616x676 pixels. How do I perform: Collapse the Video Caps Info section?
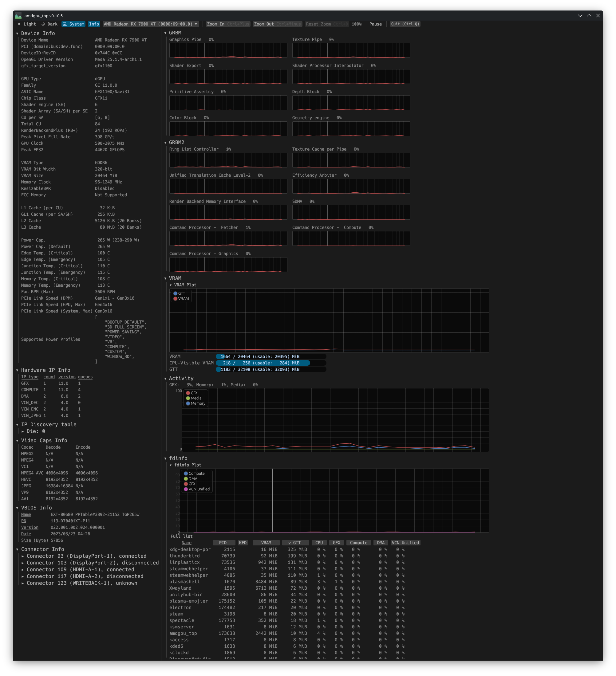click(41, 441)
